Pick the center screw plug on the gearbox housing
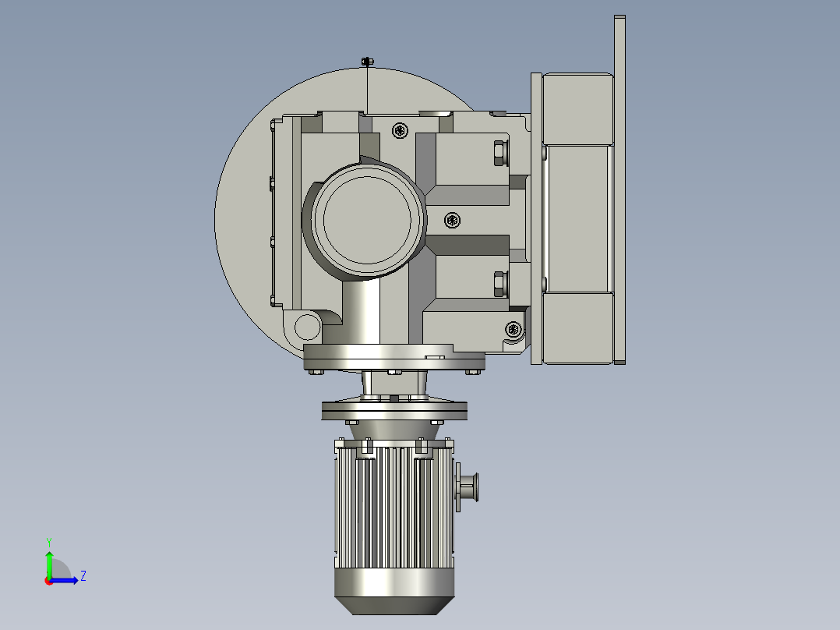Viewport: 840px width, 630px height. tap(452, 221)
